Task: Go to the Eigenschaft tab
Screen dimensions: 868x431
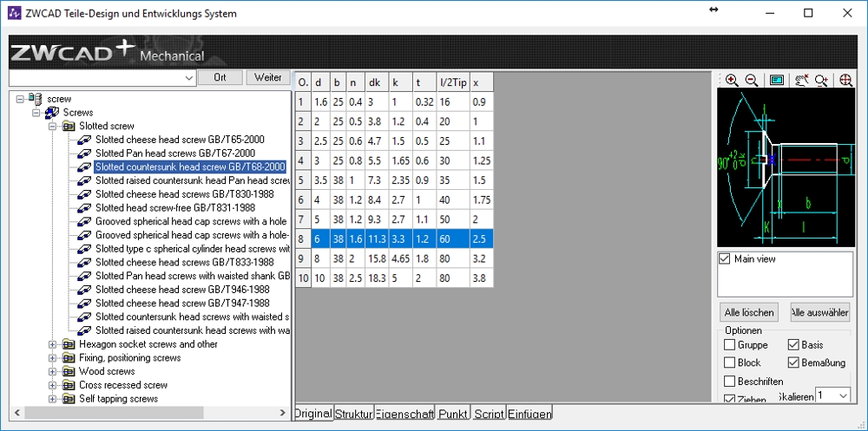Action: coord(405,414)
